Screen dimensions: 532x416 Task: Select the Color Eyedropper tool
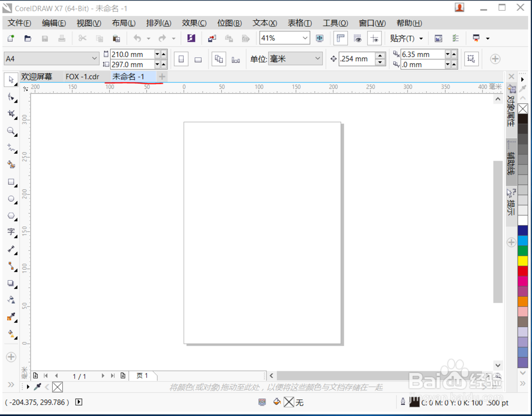tap(11, 317)
